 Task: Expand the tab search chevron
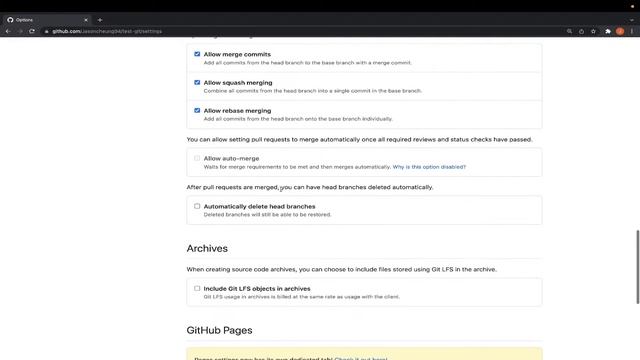tap(632, 20)
